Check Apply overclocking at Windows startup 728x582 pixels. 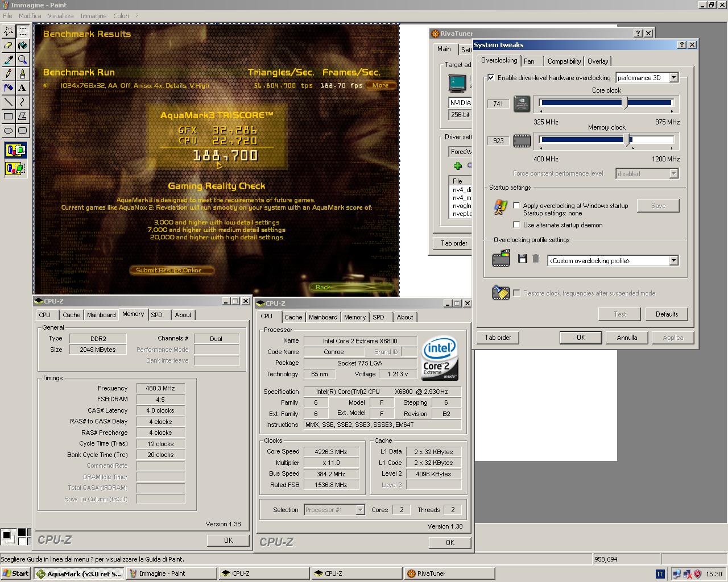coord(516,206)
